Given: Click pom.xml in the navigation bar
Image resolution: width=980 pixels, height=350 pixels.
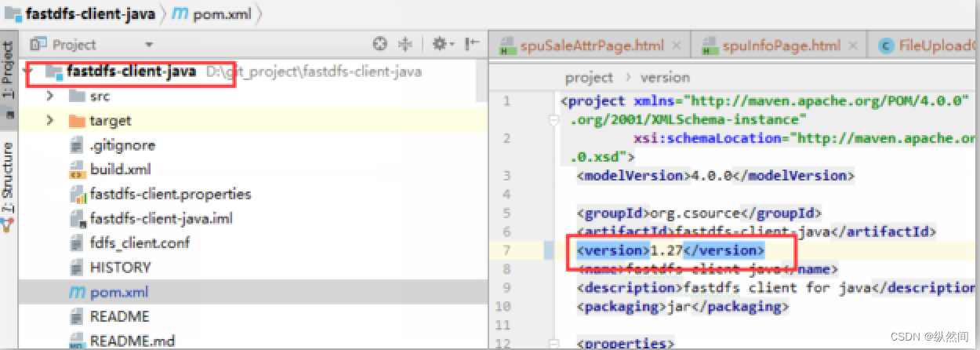Looking at the screenshot, I should (x=220, y=14).
